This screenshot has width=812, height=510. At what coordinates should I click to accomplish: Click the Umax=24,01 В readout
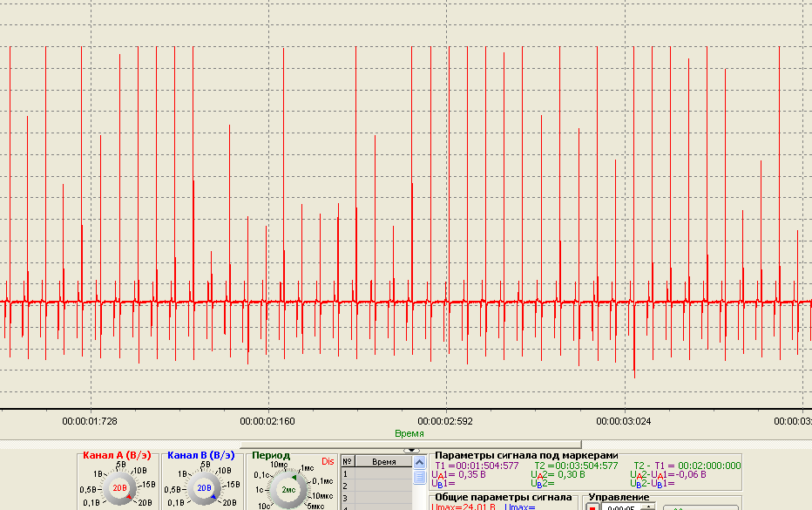point(463,507)
